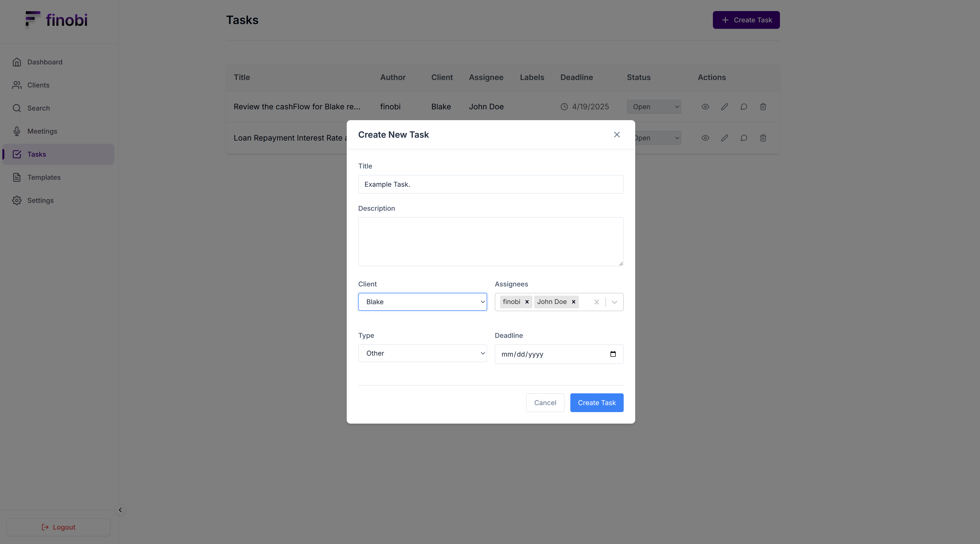The image size is (980, 544).
Task: Click the Status column header
Action: click(638, 77)
